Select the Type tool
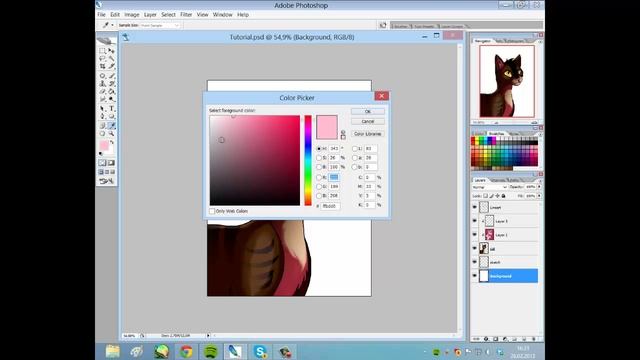This screenshot has width=640, height=360. [x=111, y=109]
